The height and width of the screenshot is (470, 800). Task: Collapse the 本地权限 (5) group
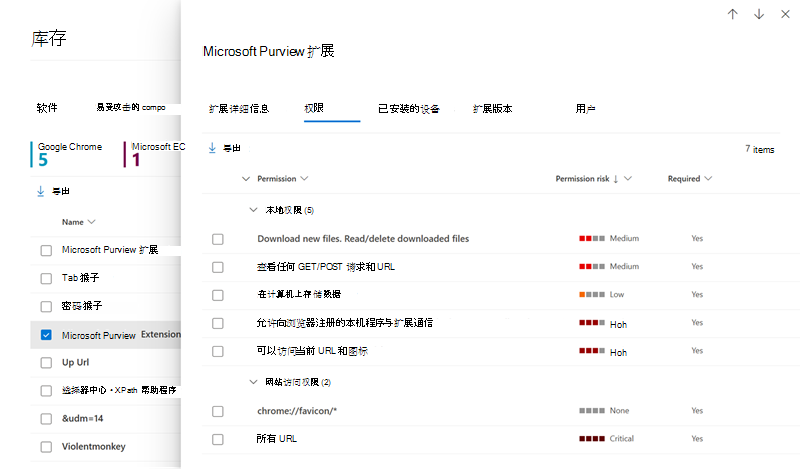click(x=253, y=210)
